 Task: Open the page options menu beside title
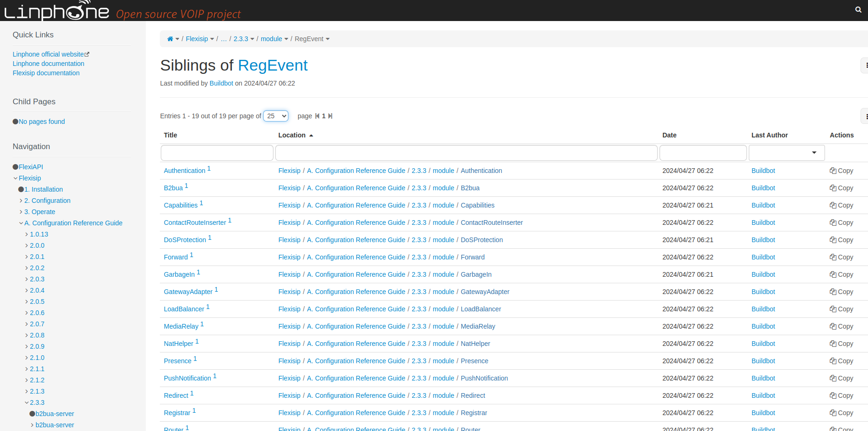click(865, 65)
